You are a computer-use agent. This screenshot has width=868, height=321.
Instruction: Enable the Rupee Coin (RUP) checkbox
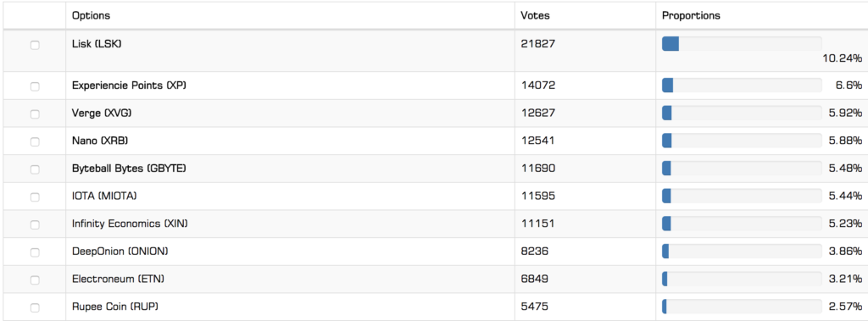pos(34,307)
